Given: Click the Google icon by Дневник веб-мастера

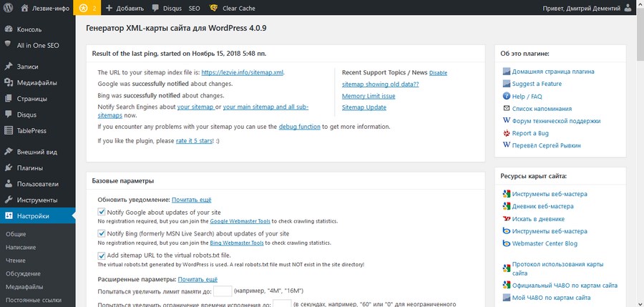Looking at the screenshot, I should [x=507, y=206].
